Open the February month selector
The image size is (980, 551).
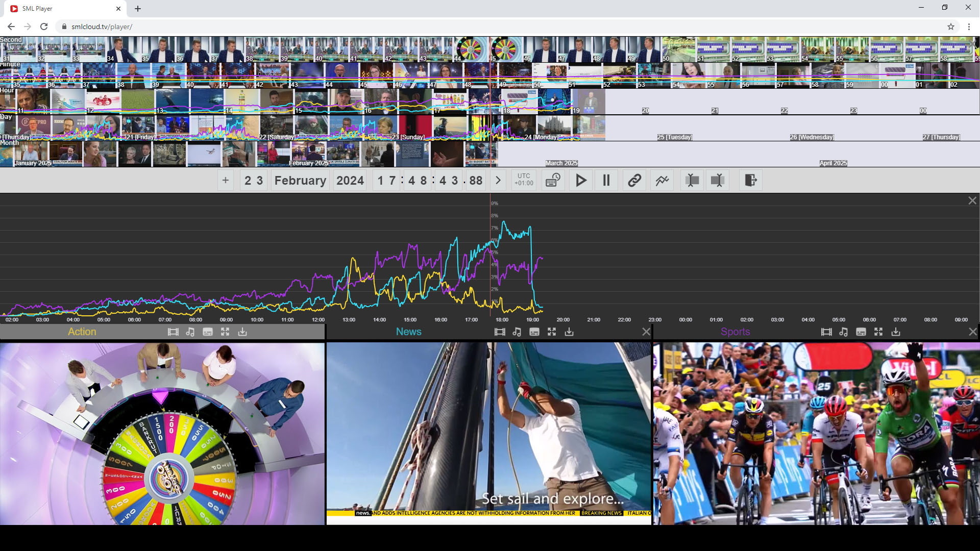[300, 181]
